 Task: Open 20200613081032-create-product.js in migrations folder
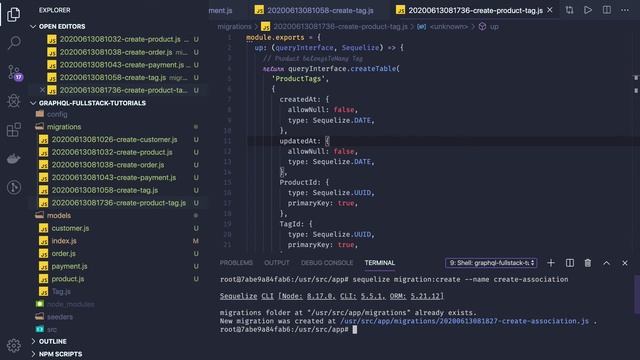click(x=112, y=152)
